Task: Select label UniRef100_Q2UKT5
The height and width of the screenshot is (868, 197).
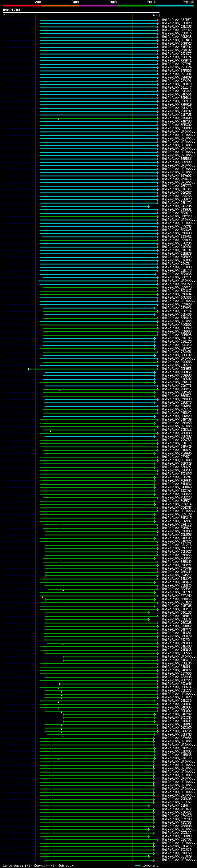Action: click(x=177, y=403)
